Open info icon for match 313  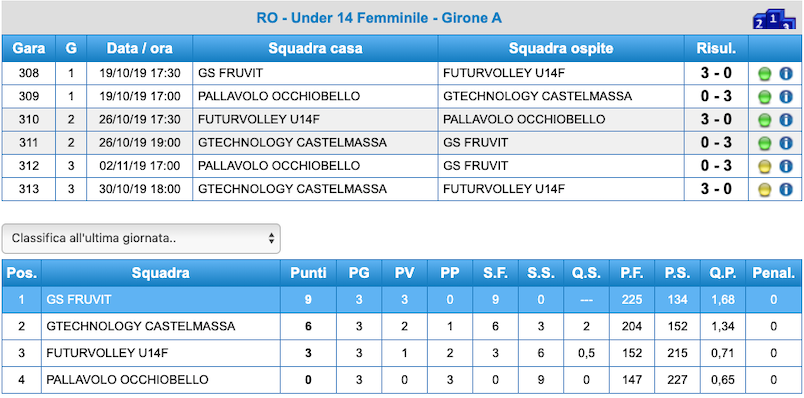[x=786, y=190]
